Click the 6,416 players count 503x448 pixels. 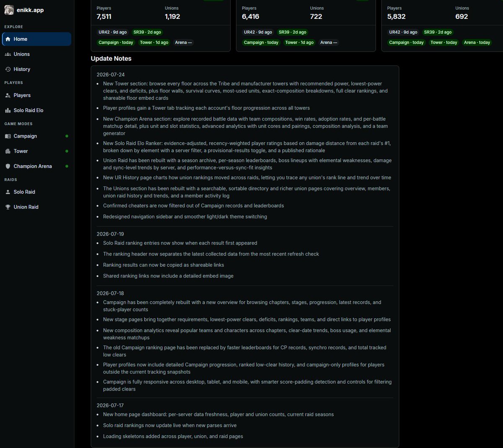[x=250, y=17]
